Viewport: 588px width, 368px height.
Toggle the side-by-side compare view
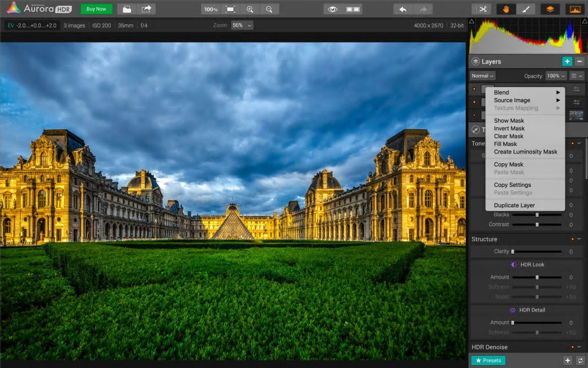[352, 9]
